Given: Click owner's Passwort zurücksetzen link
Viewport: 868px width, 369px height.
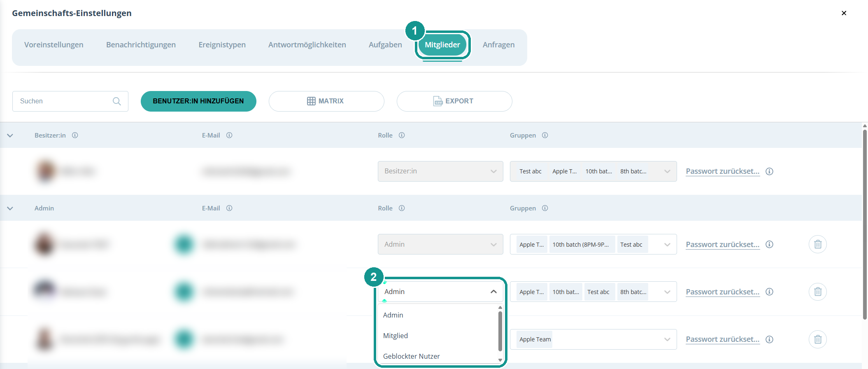Looking at the screenshot, I should (x=723, y=171).
